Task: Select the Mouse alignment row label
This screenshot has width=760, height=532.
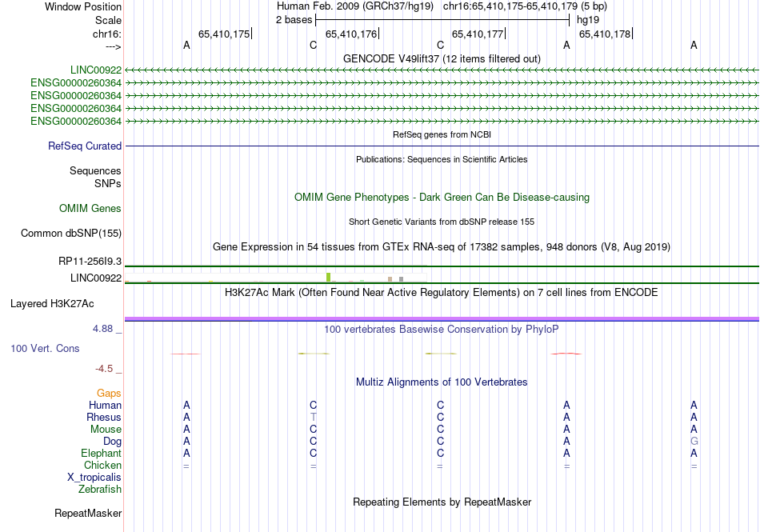Action: 106,430
